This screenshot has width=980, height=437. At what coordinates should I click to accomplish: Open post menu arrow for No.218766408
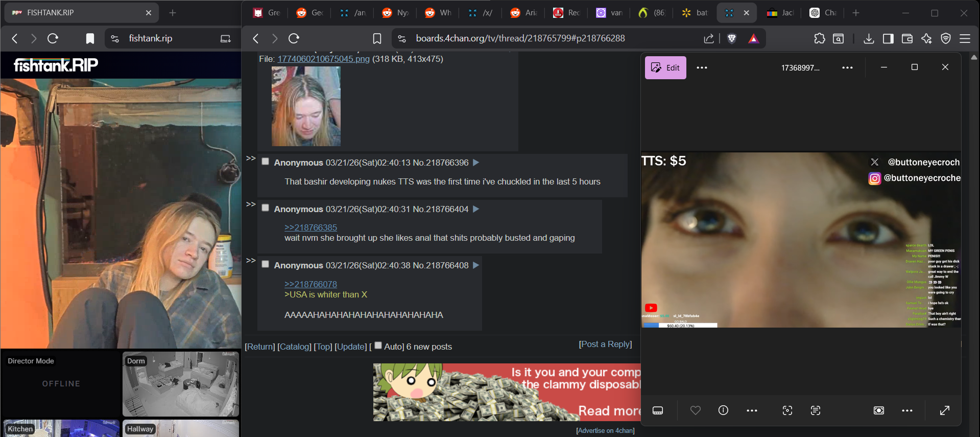(x=476, y=265)
